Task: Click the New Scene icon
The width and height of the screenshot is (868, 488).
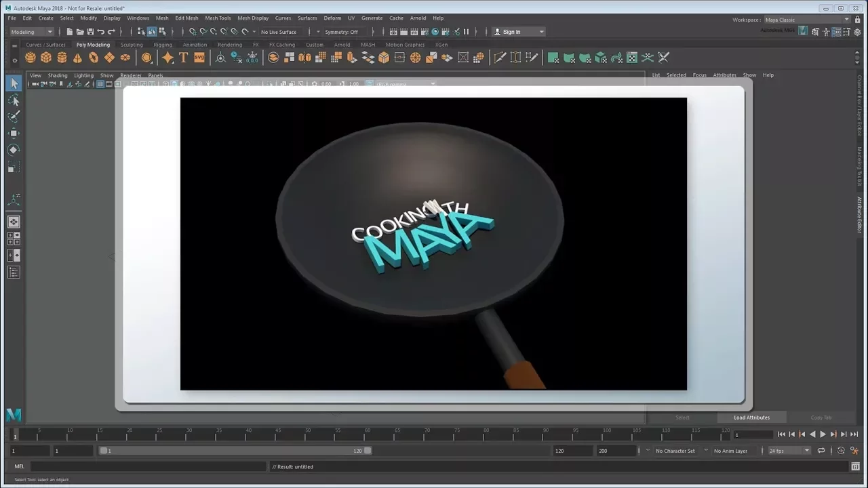Action: [70, 32]
